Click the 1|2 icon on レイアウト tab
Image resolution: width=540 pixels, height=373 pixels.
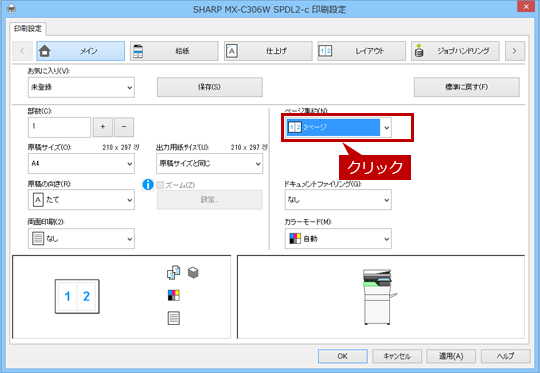tap(325, 51)
